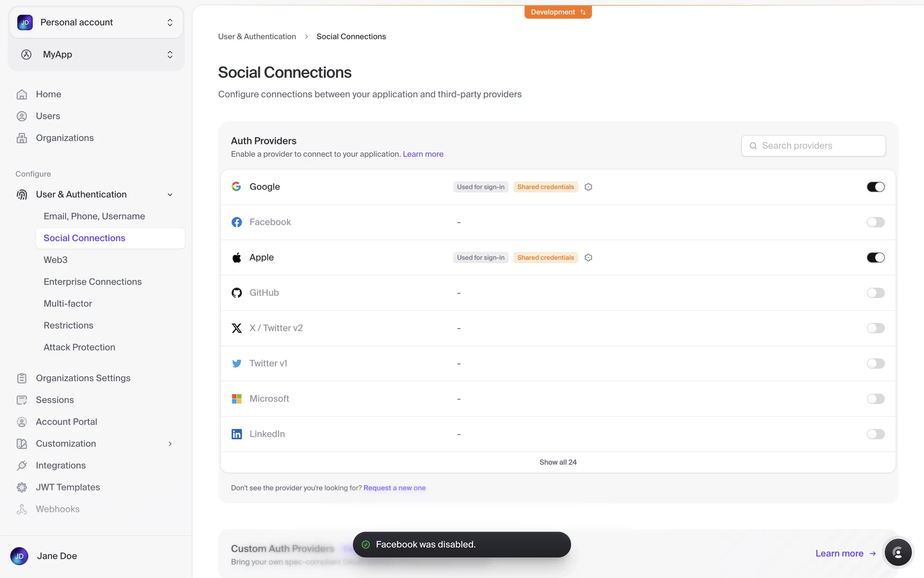Switch the Development environment badge
Image resolution: width=924 pixels, height=578 pixels.
[558, 12]
